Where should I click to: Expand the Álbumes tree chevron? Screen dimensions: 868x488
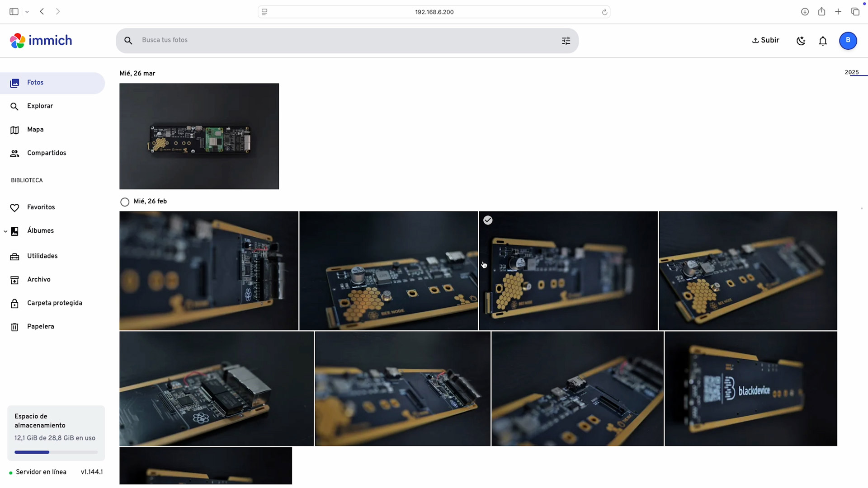click(5, 231)
